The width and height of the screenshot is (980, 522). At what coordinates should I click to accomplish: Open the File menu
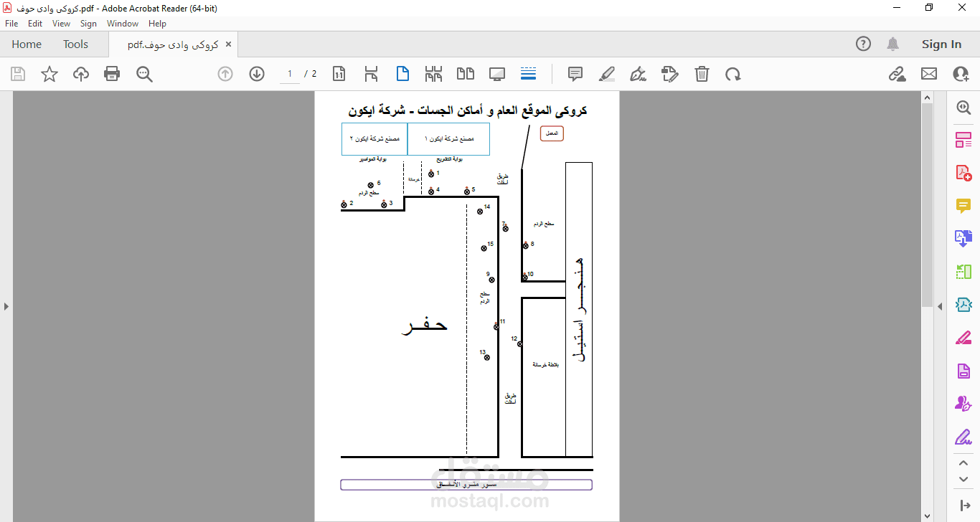click(11, 24)
